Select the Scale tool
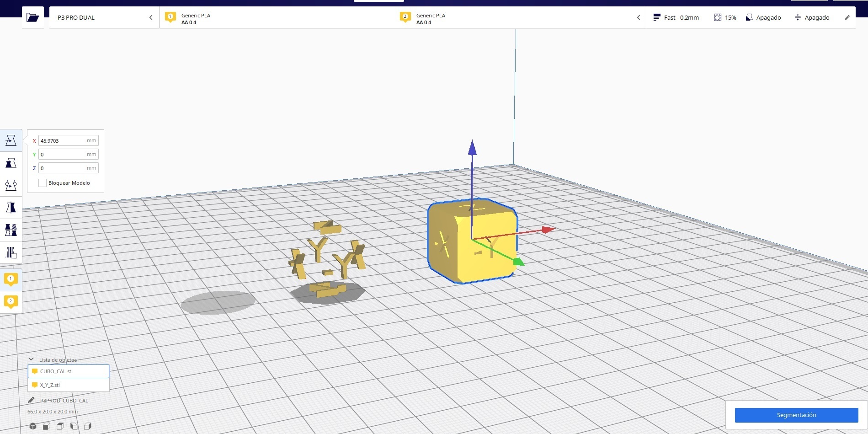Image resolution: width=868 pixels, height=434 pixels. tap(11, 163)
